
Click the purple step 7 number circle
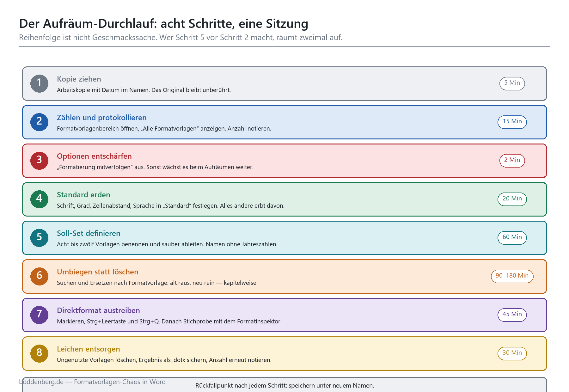pyautogui.click(x=39, y=315)
